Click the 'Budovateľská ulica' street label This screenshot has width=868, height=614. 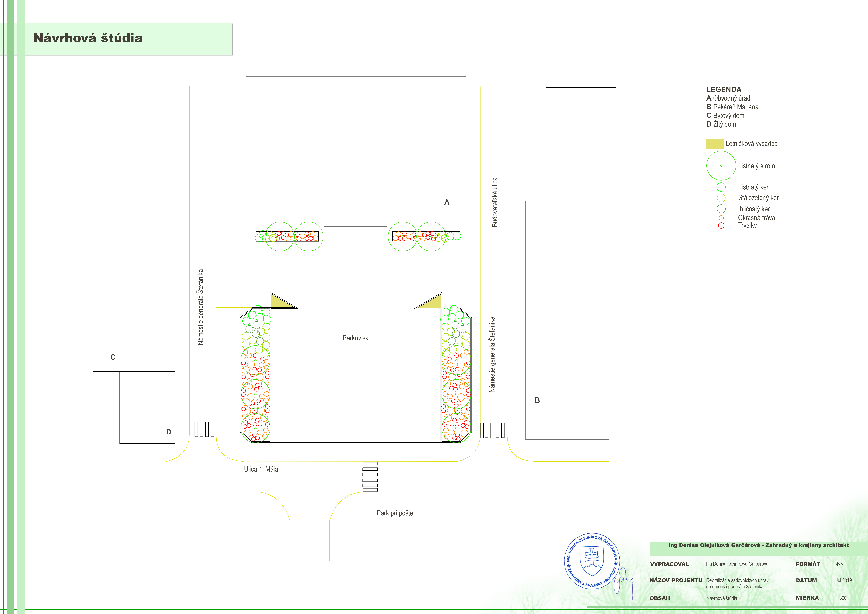click(495, 202)
